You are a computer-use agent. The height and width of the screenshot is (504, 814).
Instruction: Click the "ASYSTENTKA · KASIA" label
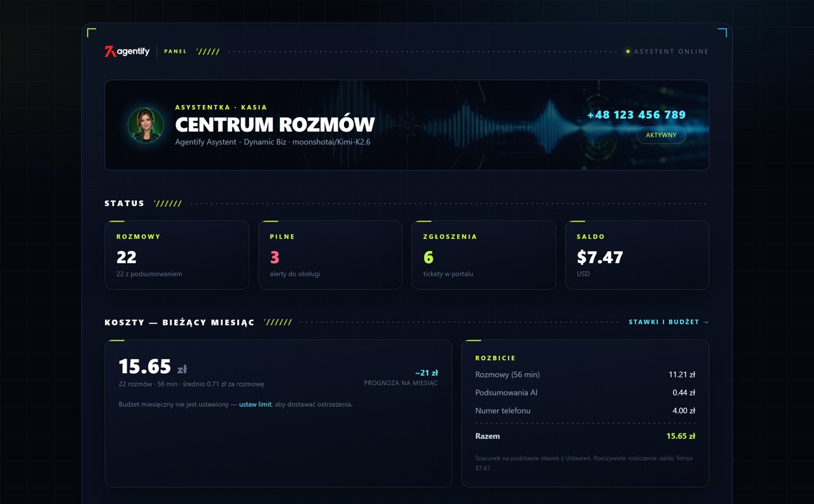(221, 107)
